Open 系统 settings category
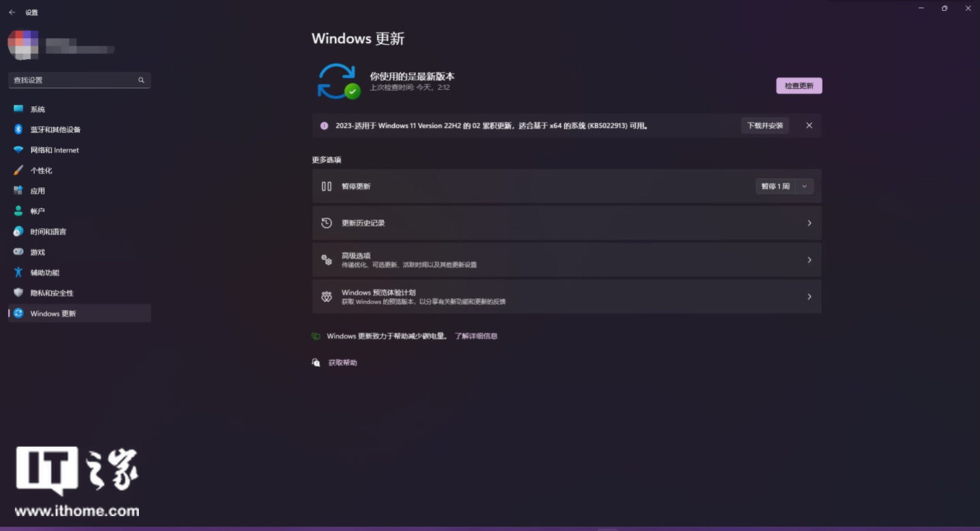 [x=80, y=109]
